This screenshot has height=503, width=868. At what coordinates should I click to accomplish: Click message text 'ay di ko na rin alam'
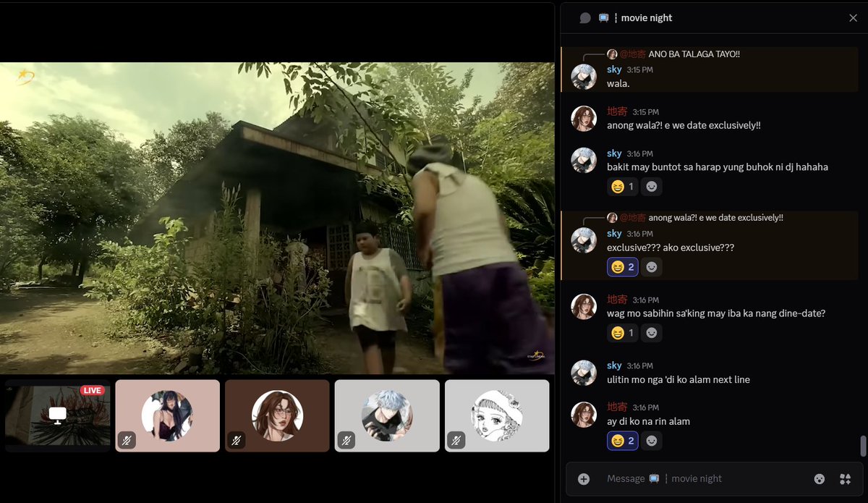pyautogui.click(x=648, y=421)
